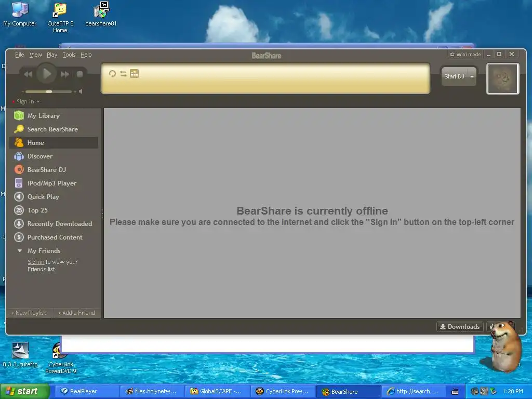Click the iPod/Mp3 Player icon

coord(19,183)
